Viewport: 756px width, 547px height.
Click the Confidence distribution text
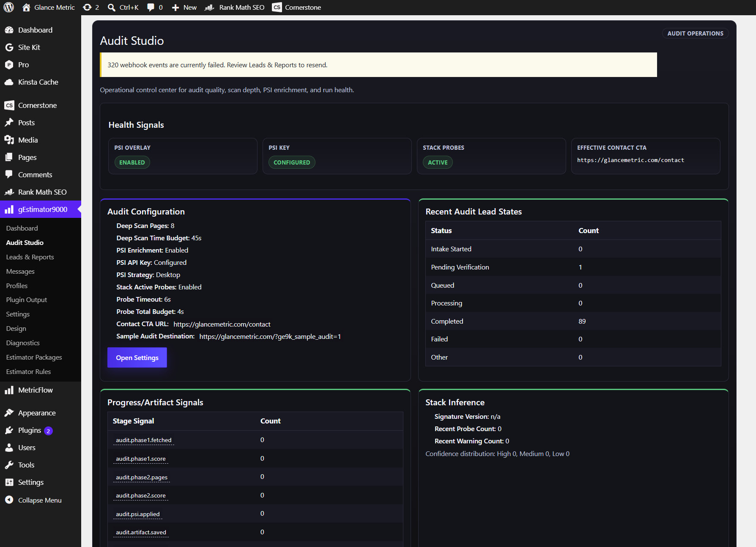click(x=497, y=454)
